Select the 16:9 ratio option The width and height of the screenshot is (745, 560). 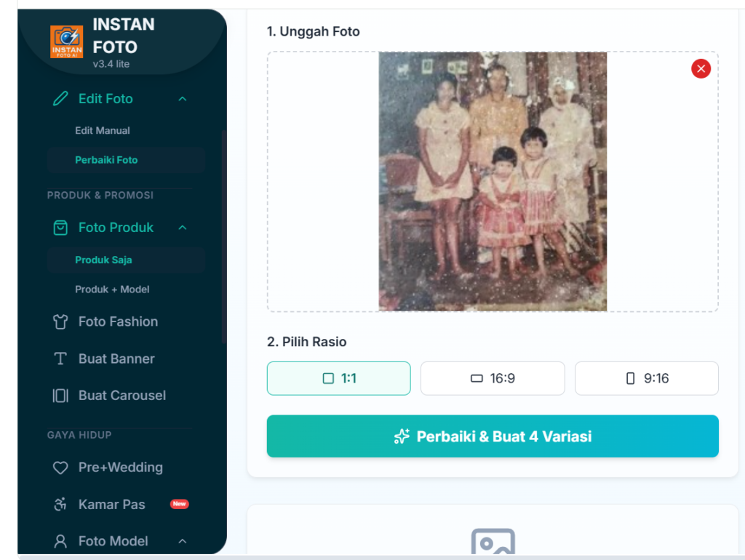[493, 378]
